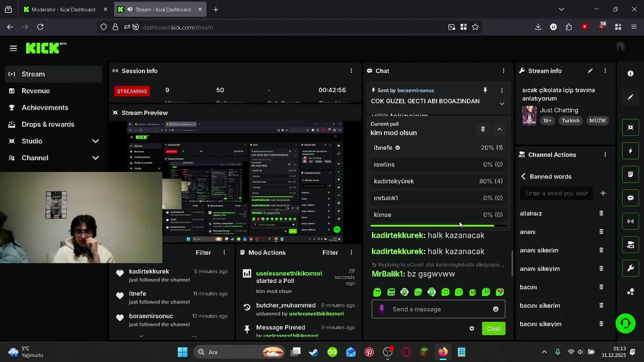Open Filter on activity feed panel
Image resolution: width=644 pixels, height=362 pixels.
coord(203,252)
